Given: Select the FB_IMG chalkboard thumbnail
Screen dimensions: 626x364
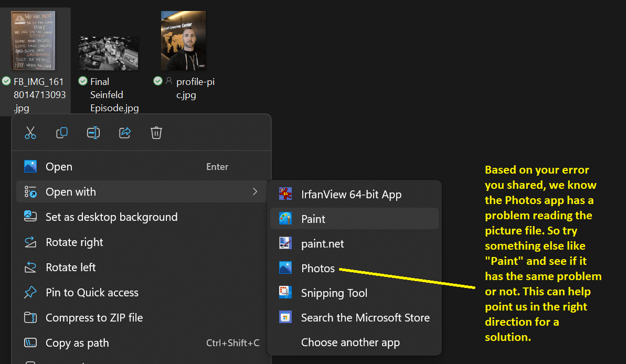Looking at the screenshot, I should point(33,40).
